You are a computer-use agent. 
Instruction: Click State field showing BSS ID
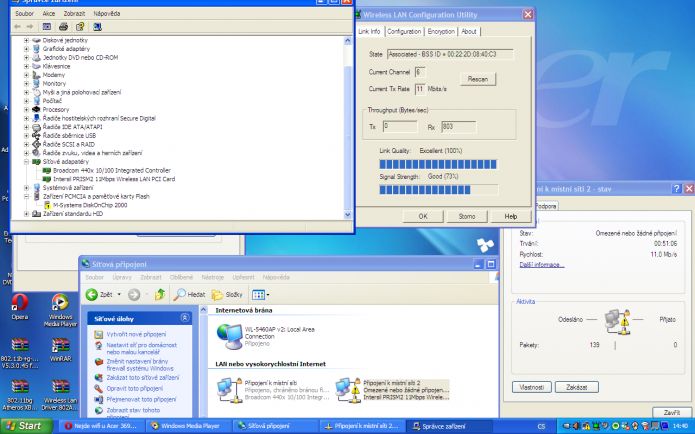(x=450, y=55)
